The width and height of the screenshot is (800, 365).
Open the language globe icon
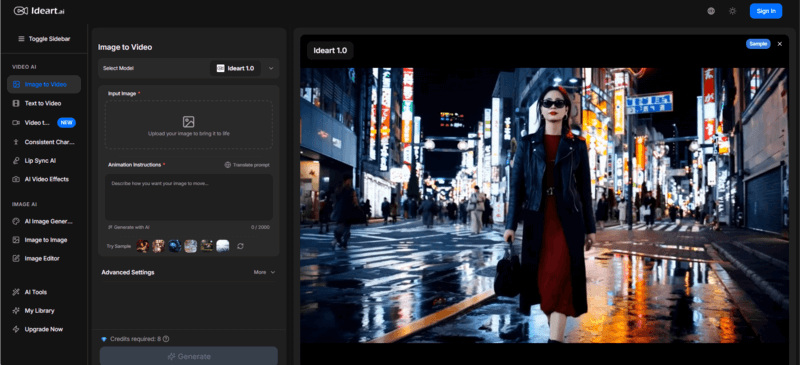[x=711, y=11]
